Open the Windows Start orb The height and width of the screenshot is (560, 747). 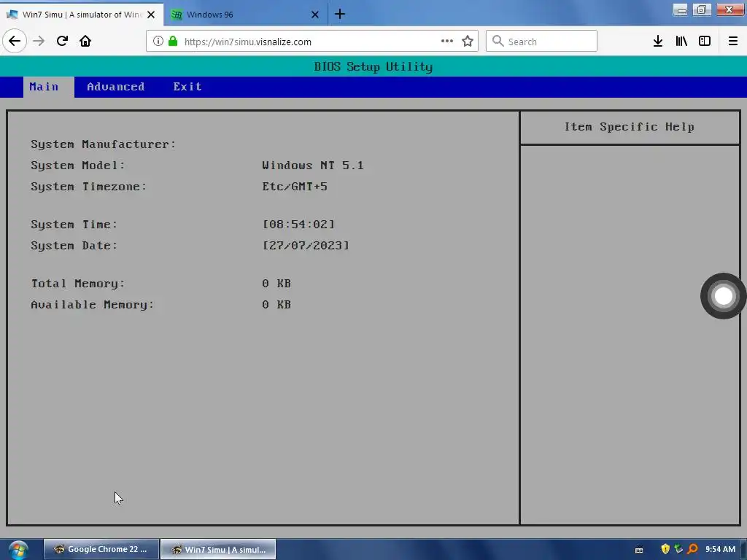tap(18, 550)
